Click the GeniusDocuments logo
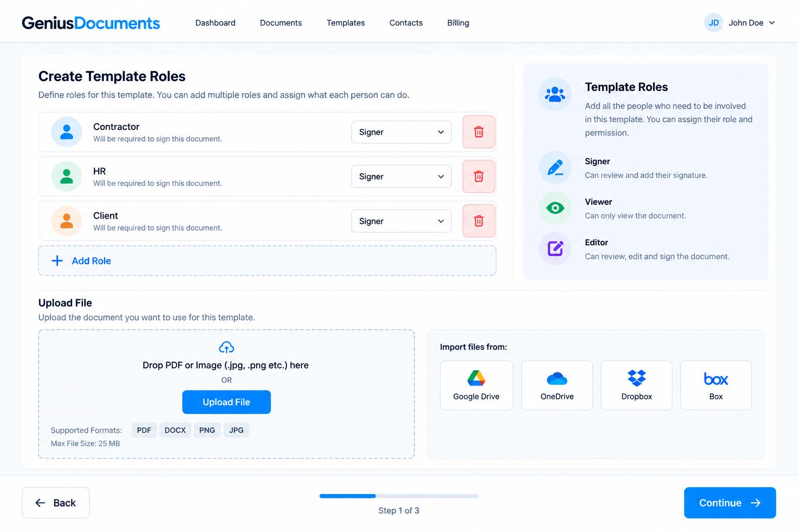 (91, 23)
